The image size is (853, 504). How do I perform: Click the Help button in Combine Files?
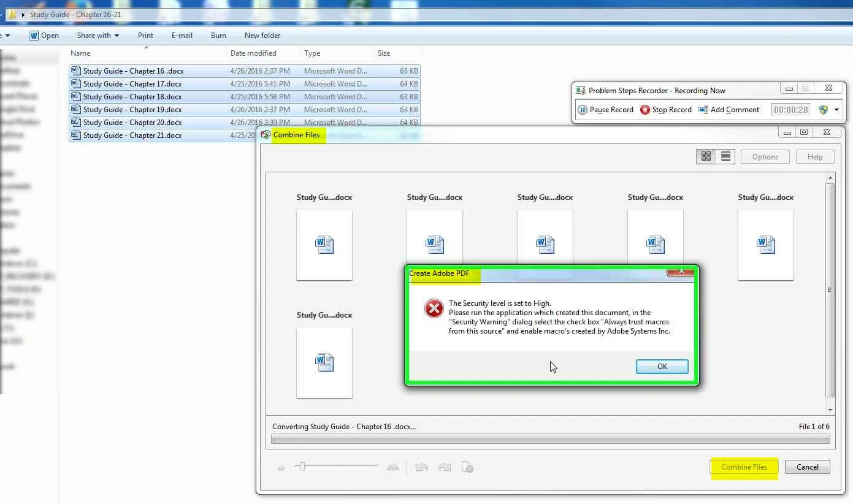(815, 156)
